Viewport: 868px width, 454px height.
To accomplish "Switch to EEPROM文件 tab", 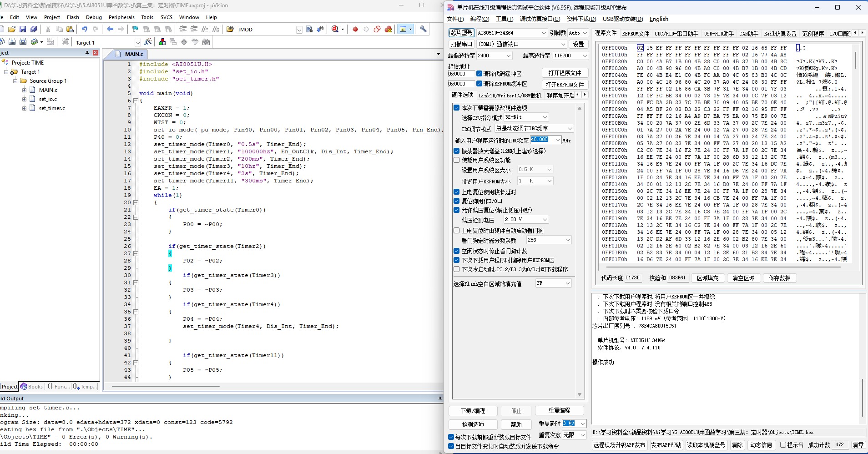I will click(x=636, y=34).
